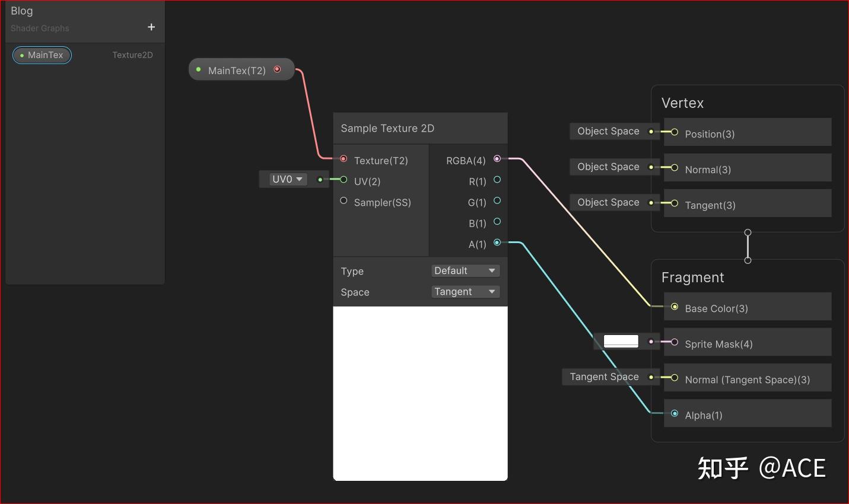
Task: Click the Alpha(1) port in Fragment block
Action: (x=674, y=413)
